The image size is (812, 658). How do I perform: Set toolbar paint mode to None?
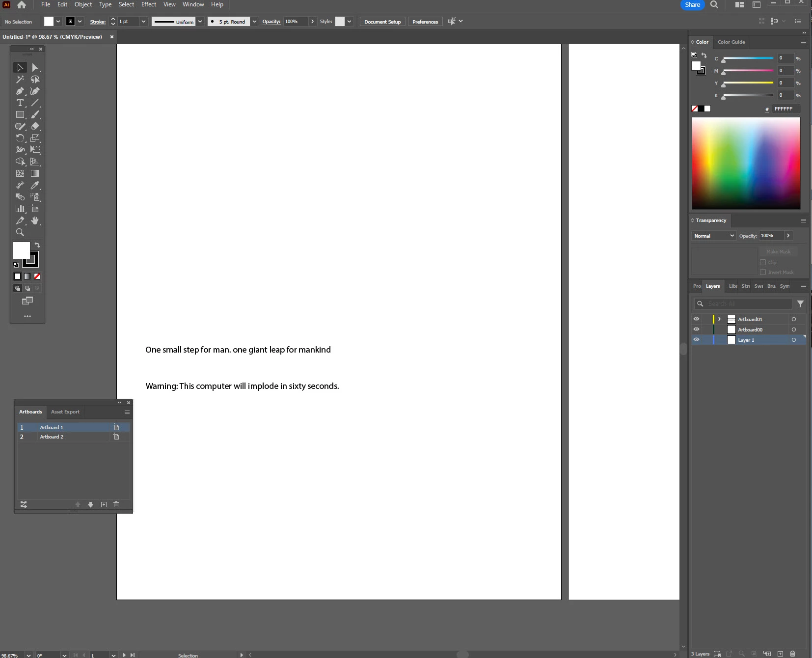coord(37,276)
